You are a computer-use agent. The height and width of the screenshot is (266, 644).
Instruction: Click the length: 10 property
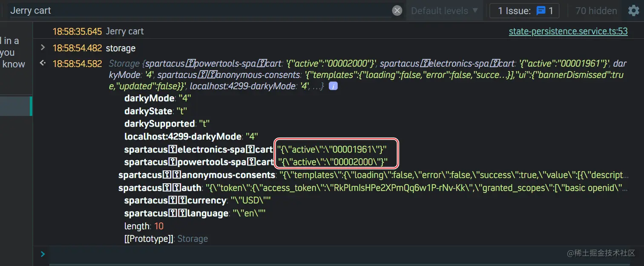(144, 226)
